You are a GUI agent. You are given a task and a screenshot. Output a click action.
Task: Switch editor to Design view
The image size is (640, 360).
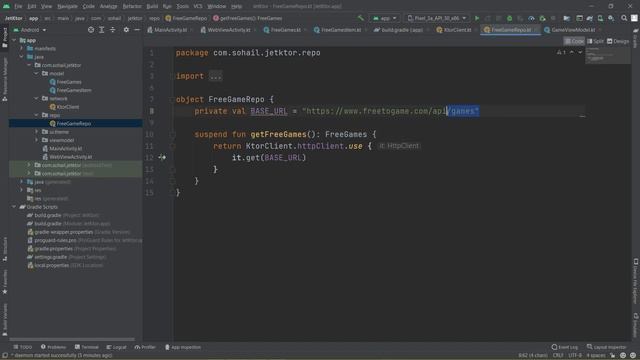tap(618, 41)
